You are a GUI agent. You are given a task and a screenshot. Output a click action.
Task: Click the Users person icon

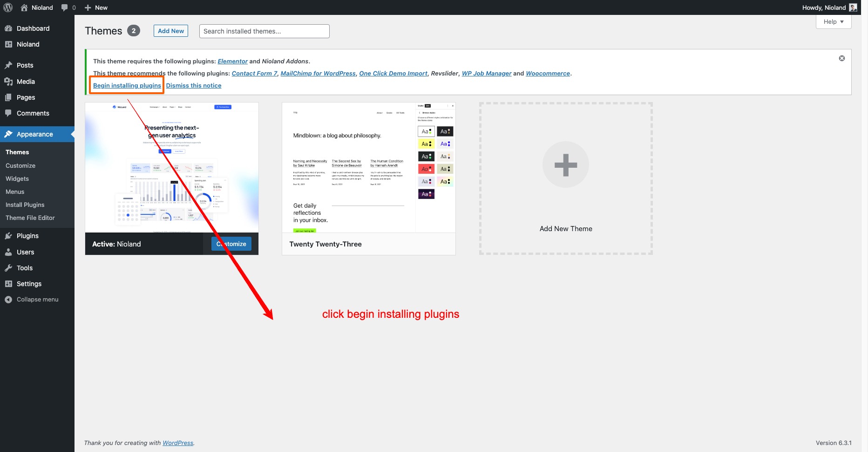(x=8, y=252)
